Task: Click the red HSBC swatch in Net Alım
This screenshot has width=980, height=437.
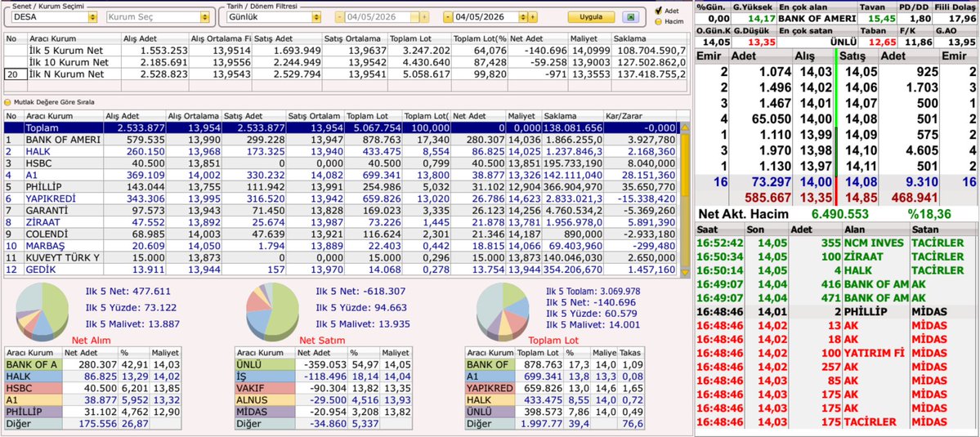Action: (x=33, y=388)
